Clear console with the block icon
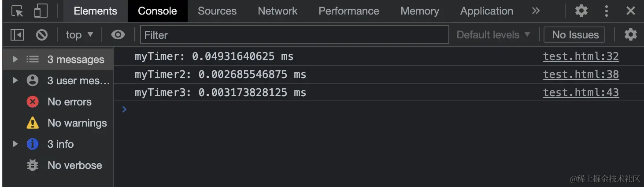Viewport: 644px width, 187px height. [42, 34]
